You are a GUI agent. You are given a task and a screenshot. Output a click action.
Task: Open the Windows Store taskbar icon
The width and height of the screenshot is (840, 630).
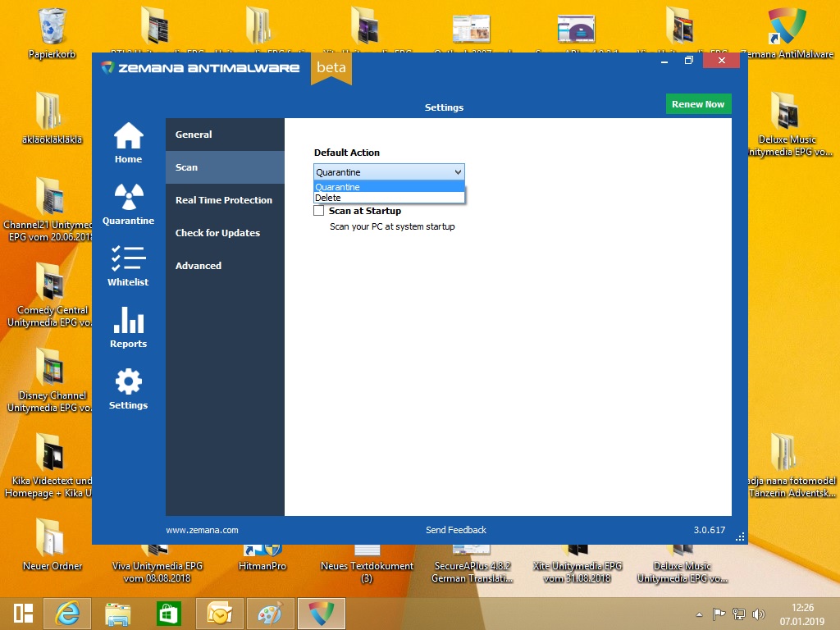168,614
